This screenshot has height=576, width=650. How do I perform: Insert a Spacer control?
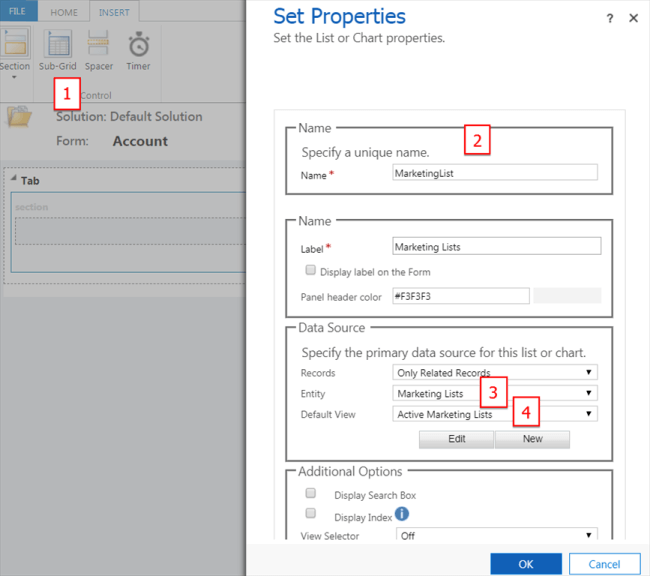click(x=99, y=50)
